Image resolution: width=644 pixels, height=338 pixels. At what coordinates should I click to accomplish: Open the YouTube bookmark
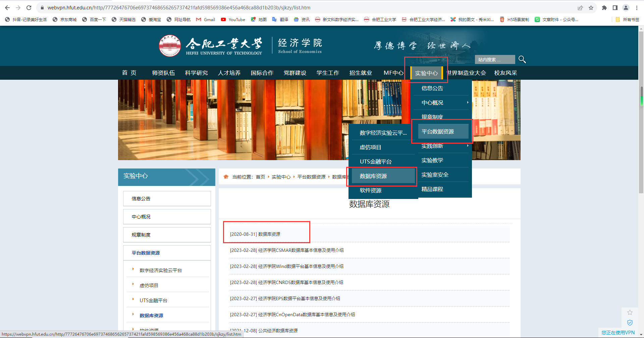point(233,20)
